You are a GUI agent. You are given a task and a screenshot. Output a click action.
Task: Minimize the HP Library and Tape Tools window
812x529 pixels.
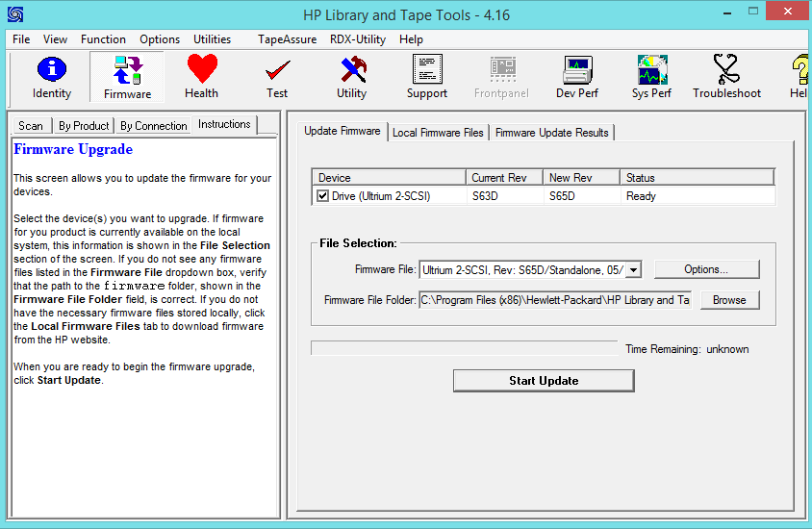click(727, 13)
